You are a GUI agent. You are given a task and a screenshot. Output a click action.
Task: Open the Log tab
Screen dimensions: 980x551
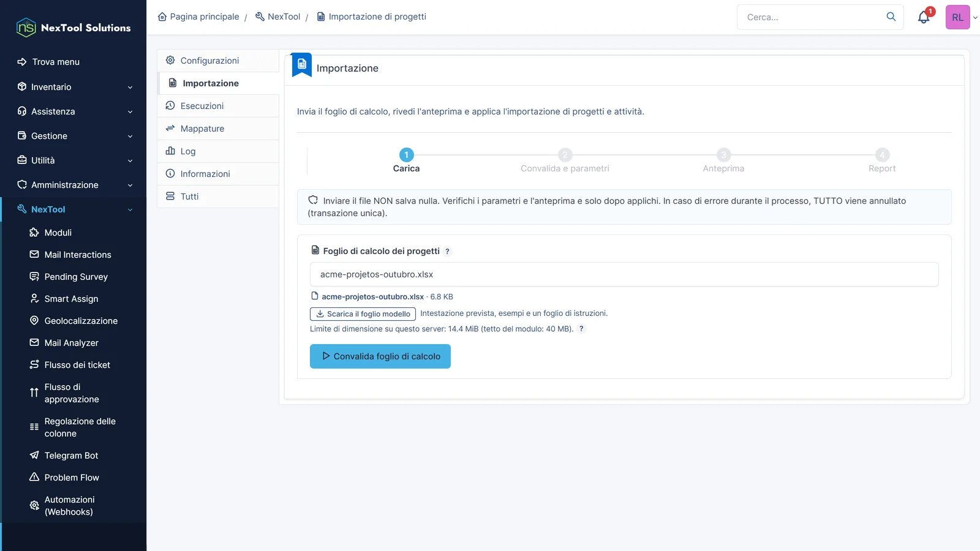pos(218,151)
